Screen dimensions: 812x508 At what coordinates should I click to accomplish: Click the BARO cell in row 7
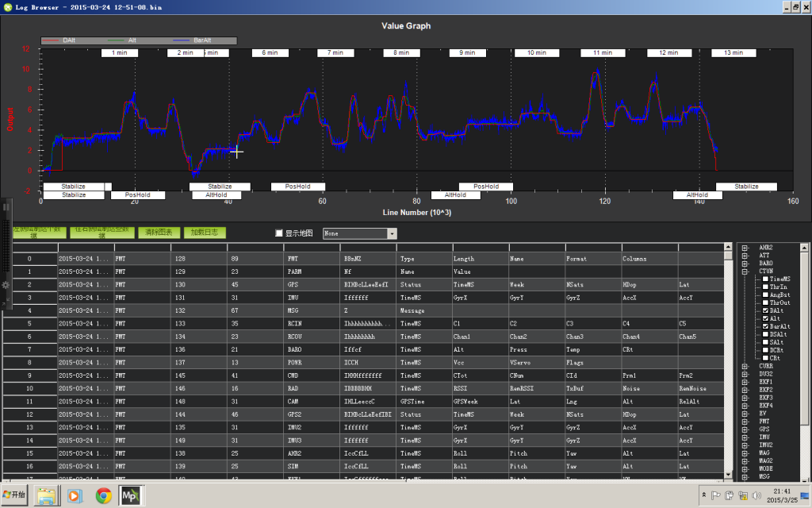point(312,349)
